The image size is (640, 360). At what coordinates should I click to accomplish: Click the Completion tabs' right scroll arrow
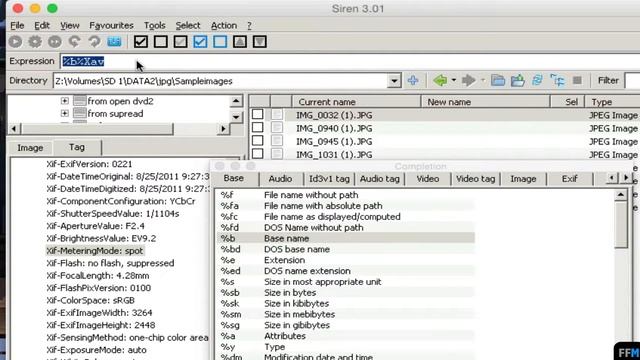(x=626, y=178)
